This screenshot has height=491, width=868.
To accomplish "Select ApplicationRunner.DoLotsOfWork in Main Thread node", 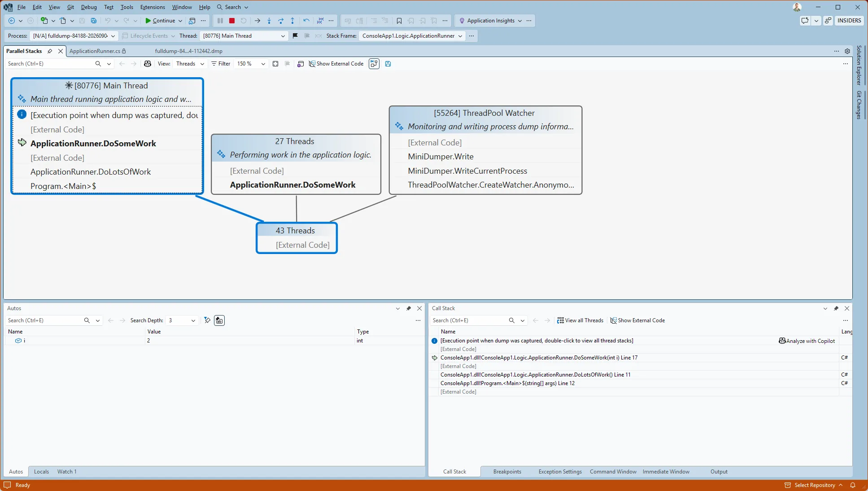I will 91,172.
